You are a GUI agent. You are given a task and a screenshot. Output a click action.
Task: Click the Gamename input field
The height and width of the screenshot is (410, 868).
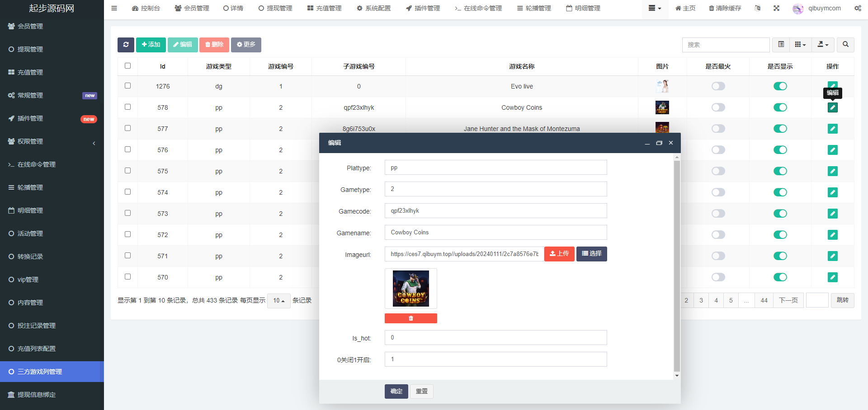click(496, 233)
